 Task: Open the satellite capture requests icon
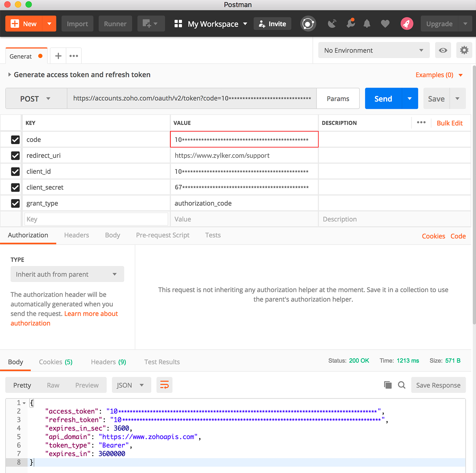click(x=332, y=24)
